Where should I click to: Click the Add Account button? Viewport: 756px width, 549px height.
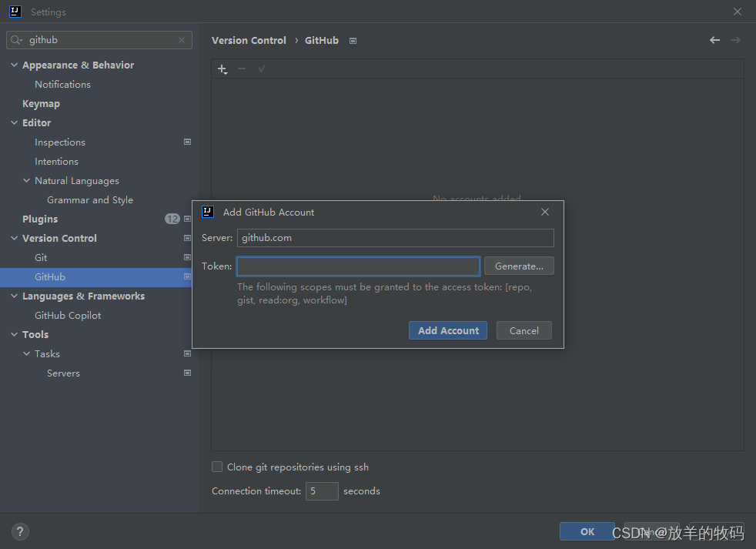click(x=448, y=330)
